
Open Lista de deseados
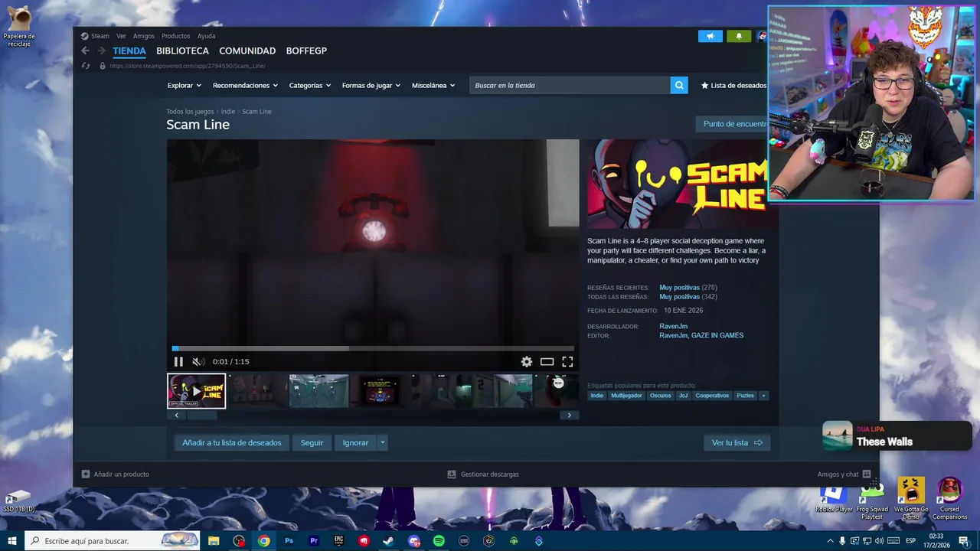coord(733,85)
